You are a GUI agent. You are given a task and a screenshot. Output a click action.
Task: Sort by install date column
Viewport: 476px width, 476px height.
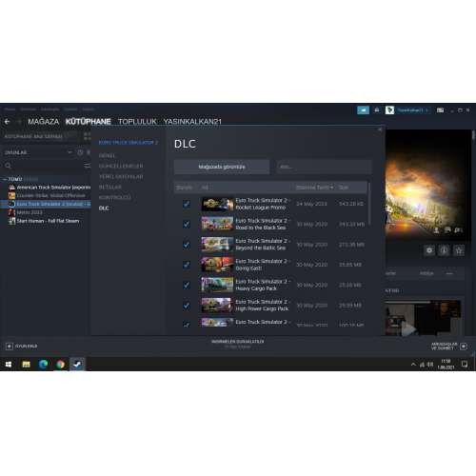pos(314,188)
